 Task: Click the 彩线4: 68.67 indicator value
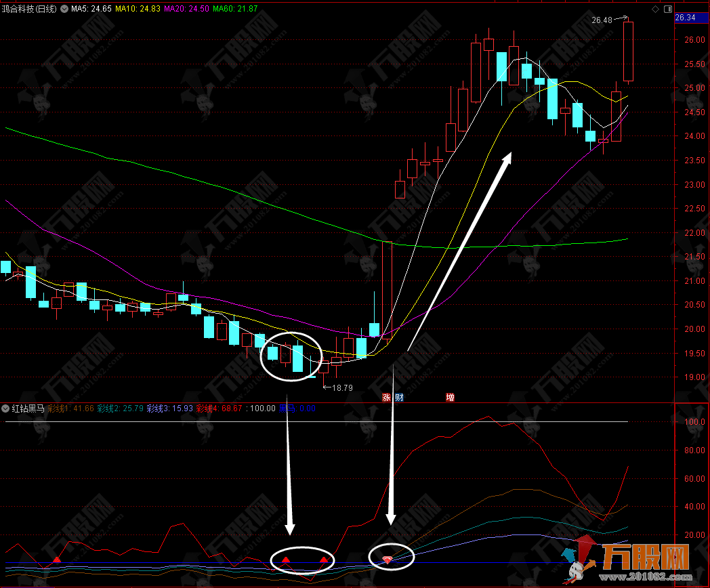219,408
